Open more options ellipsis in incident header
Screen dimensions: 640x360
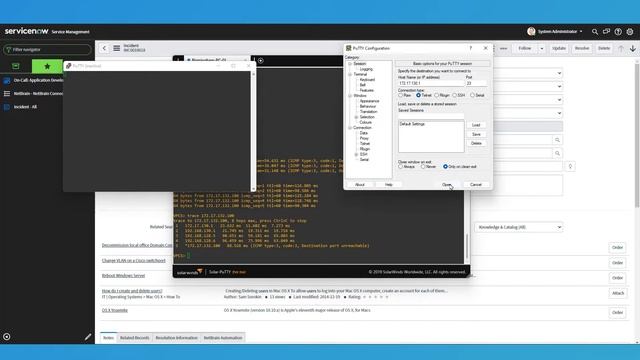(503, 48)
